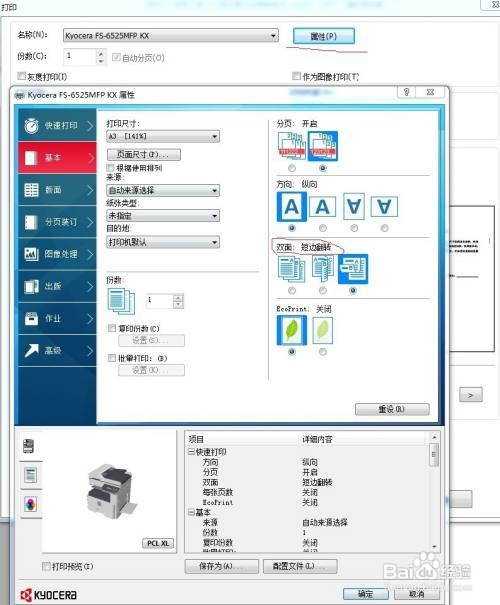Select color wheel icon in preview panel
The image size is (500, 605).
(x=30, y=504)
